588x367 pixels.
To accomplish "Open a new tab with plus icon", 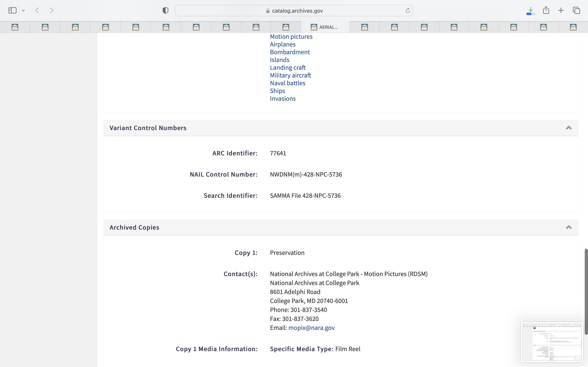I will coord(561,10).
